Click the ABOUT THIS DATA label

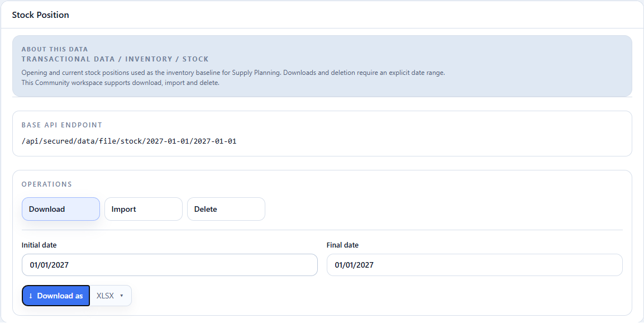pos(55,49)
